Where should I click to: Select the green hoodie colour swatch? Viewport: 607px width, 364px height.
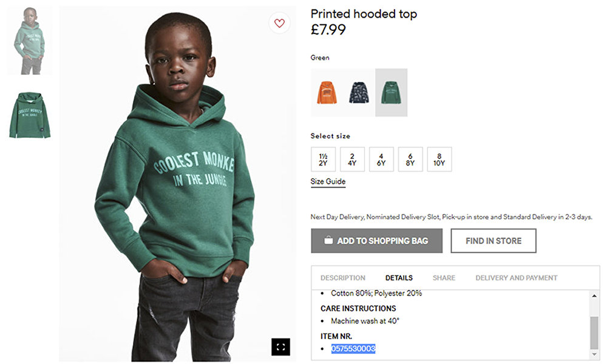click(x=391, y=92)
